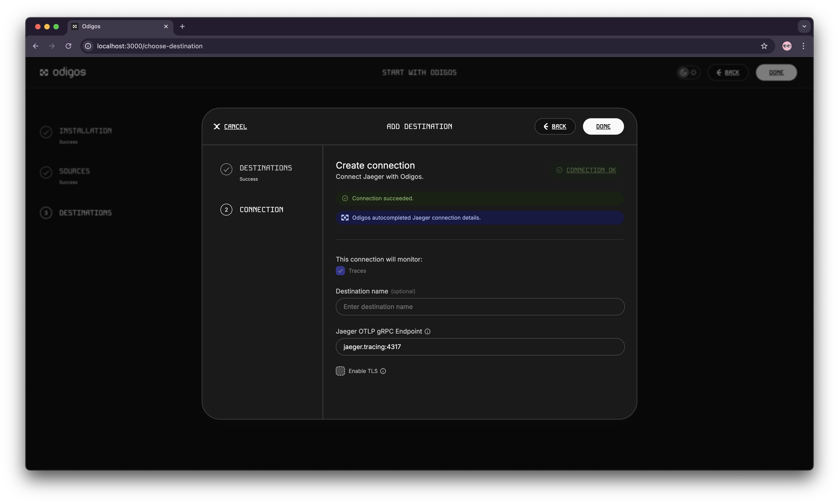Click the step 2 Connection number icon
Viewport: 839px width, 504px height.
click(x=226, y=210)
